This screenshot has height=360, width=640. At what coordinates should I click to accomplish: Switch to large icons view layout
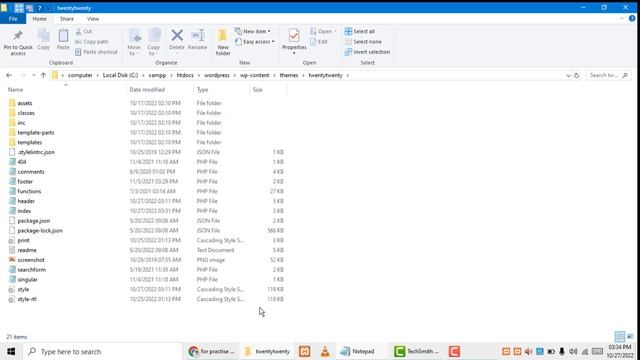coord(630,336)
